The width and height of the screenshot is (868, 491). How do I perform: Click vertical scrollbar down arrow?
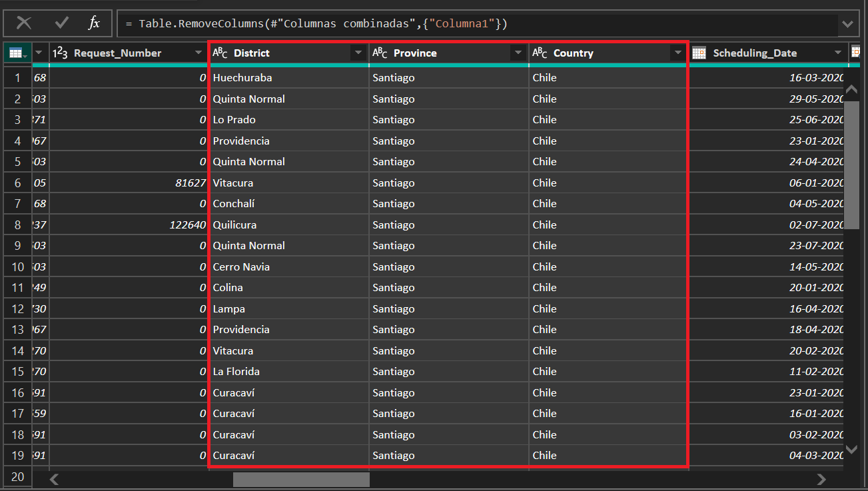[851, 450]
